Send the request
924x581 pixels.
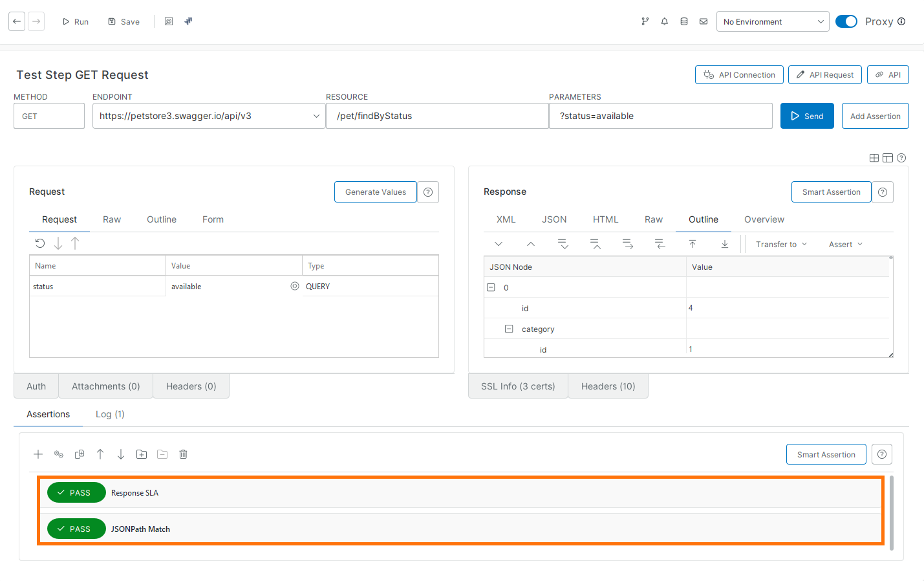tap(807, 116)
